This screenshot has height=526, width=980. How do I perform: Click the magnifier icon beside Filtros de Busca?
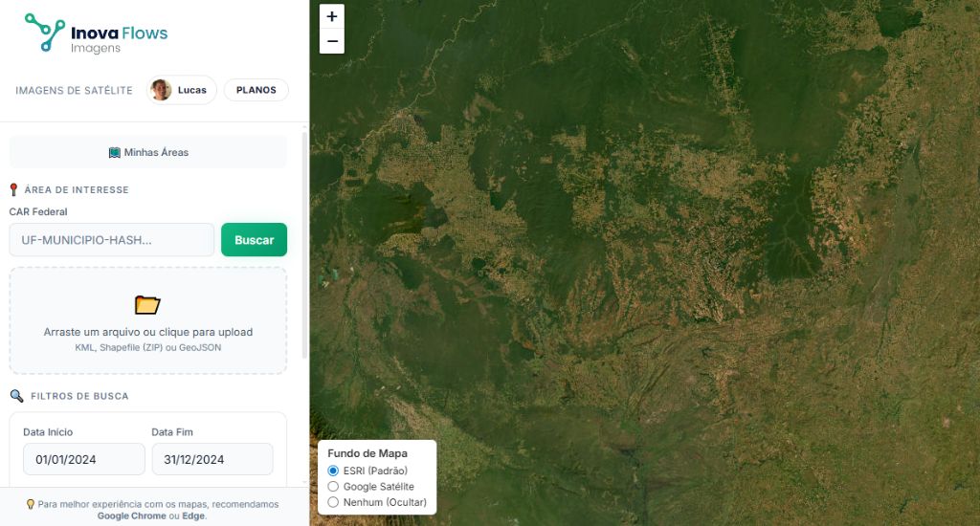16,396
